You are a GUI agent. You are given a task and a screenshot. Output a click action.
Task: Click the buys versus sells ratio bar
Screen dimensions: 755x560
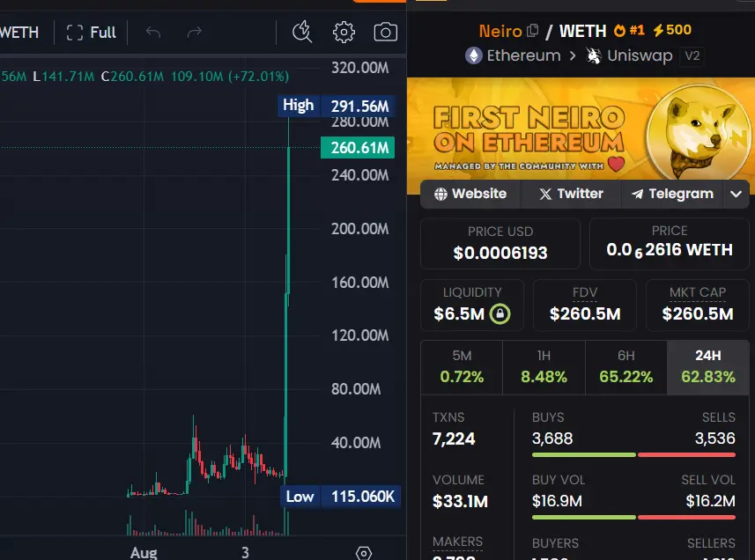coord(633,454)
